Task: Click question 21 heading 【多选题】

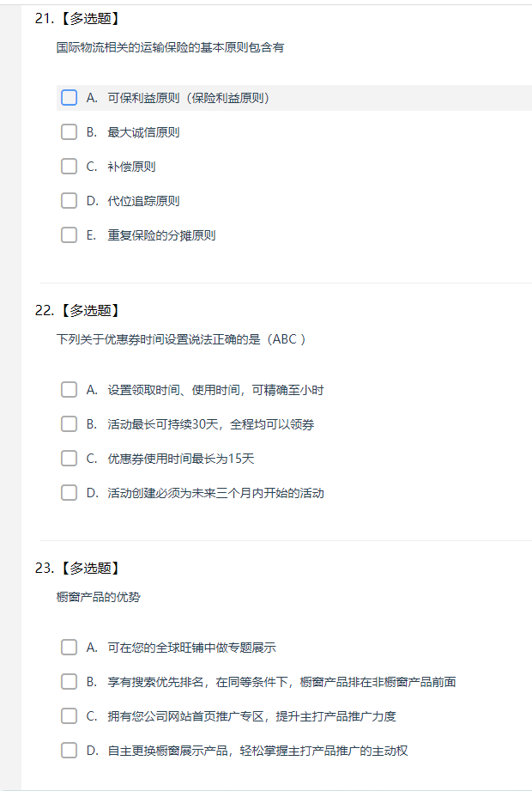Action: tap(90, 19)
